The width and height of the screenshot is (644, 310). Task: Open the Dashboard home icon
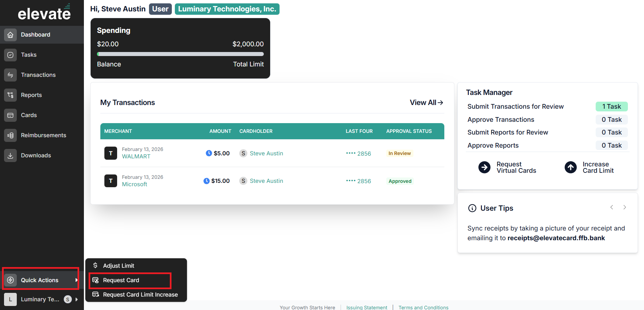pyautogui.click(x=10, y=35)
